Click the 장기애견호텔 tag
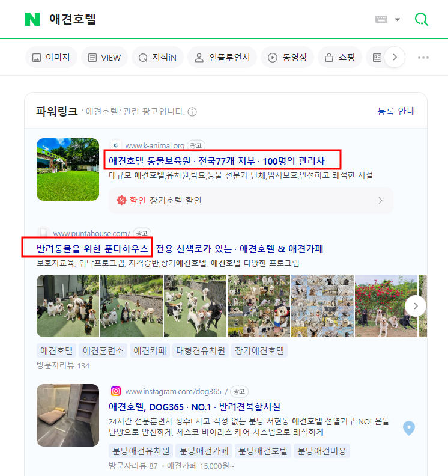 259,350
